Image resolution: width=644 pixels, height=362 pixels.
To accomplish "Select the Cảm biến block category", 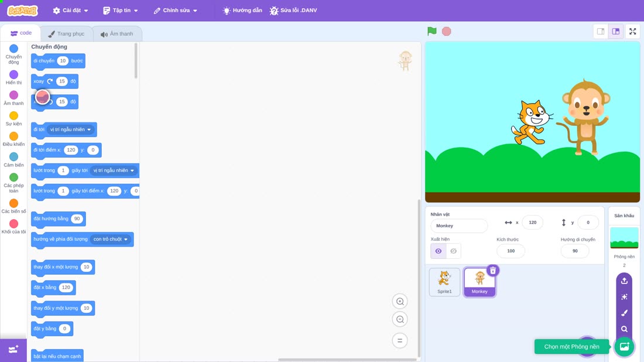I will point(13,160).
